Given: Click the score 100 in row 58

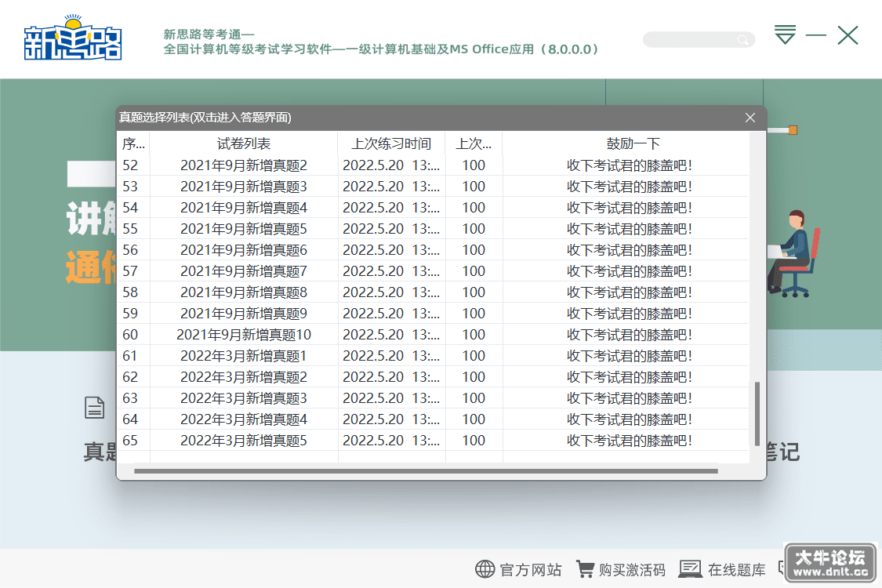Looking at the screenshot, I should click(474, 292).
